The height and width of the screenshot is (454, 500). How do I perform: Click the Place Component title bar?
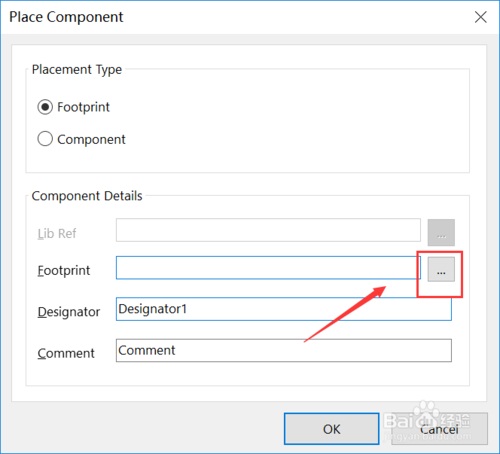click(233, 17)
